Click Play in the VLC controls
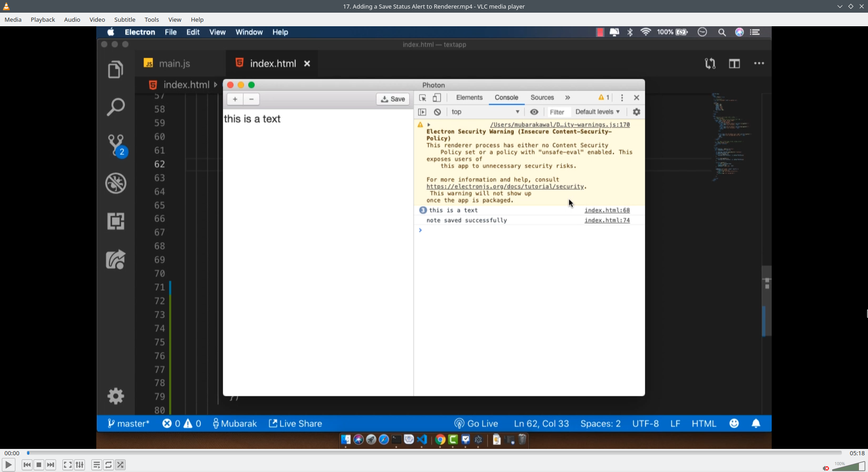868x472 pixels. click(x=9, y=465)
